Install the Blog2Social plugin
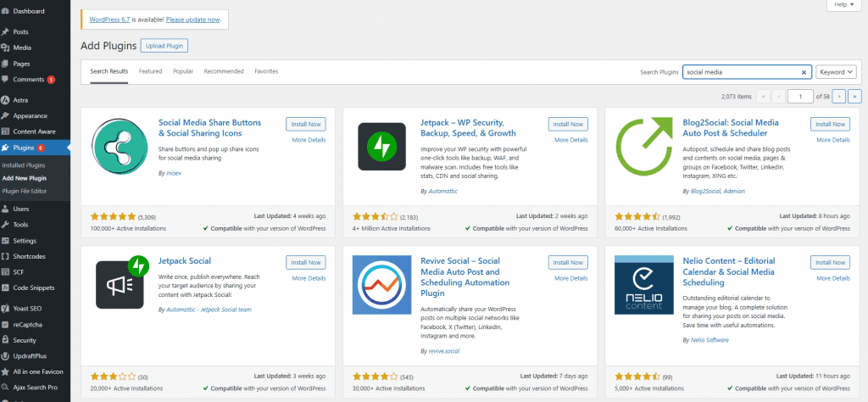 (x=831, y=124)
